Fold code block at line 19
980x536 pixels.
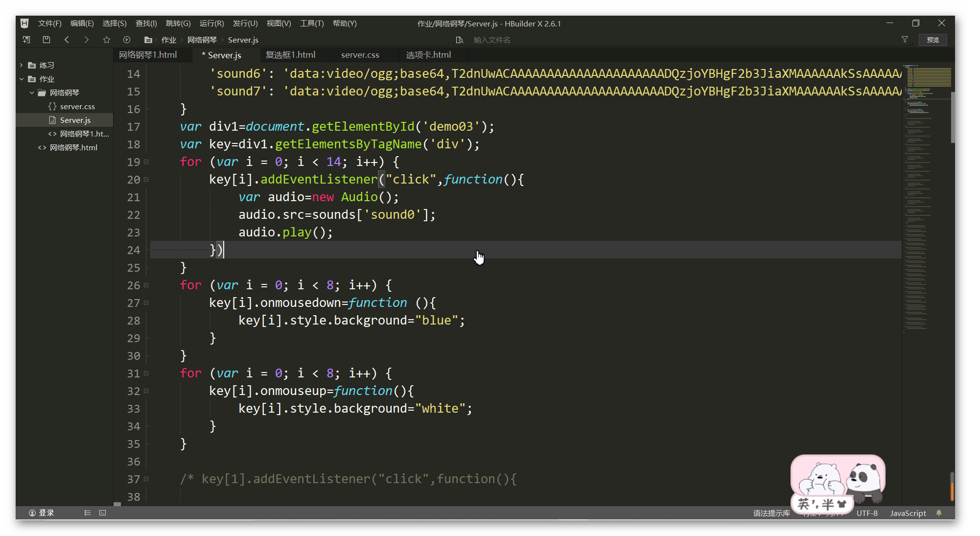pos(146,162)
